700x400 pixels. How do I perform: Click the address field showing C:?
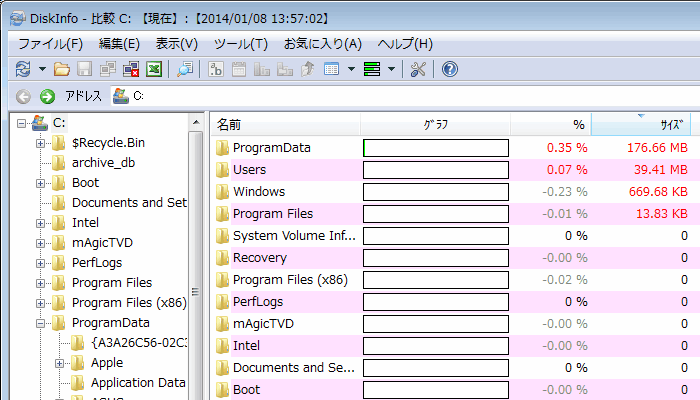tap(400, 96)
